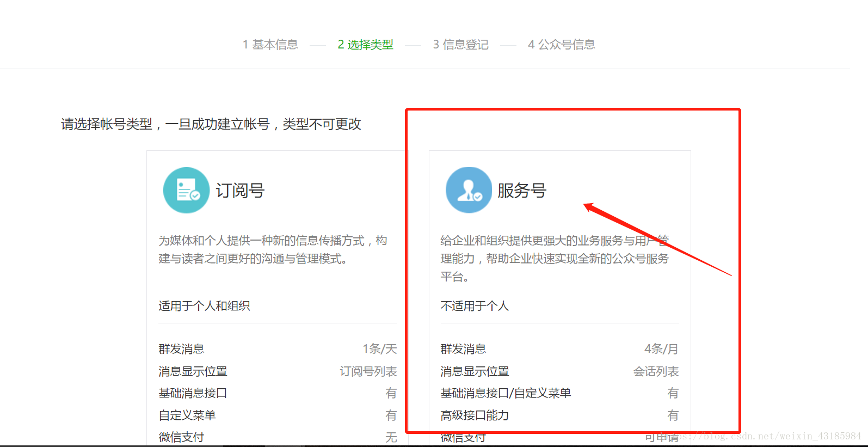868x447 pixels.
Task: Go to step 4 公众号信息
Action: tap(561, 45)
